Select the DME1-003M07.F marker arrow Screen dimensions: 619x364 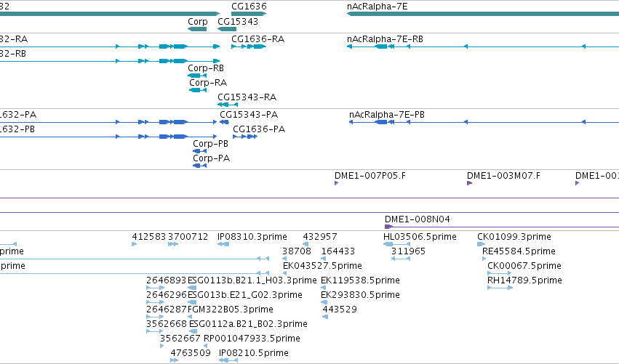(469, 183)
